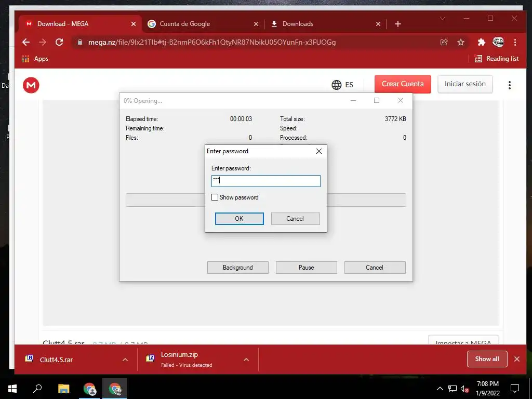Screen dimensions: 532x399
Task: Close the downloads bar
Action: tap(517, 359)
